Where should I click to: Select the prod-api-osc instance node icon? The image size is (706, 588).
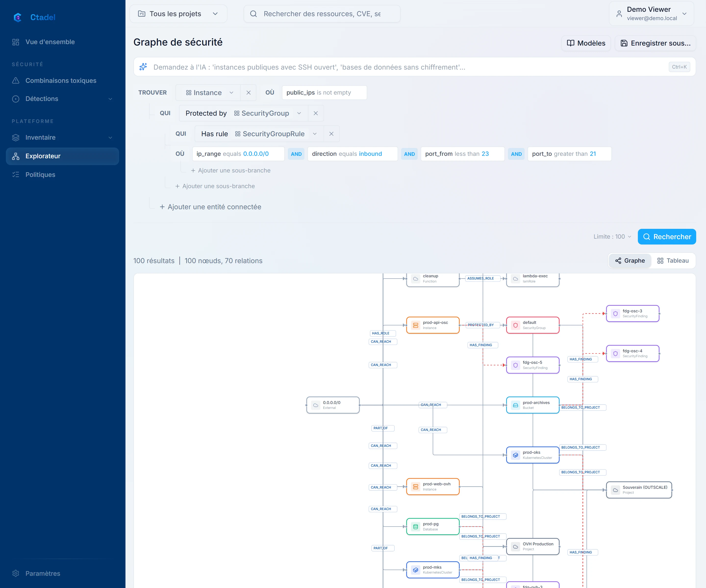[x=416, y=325]
